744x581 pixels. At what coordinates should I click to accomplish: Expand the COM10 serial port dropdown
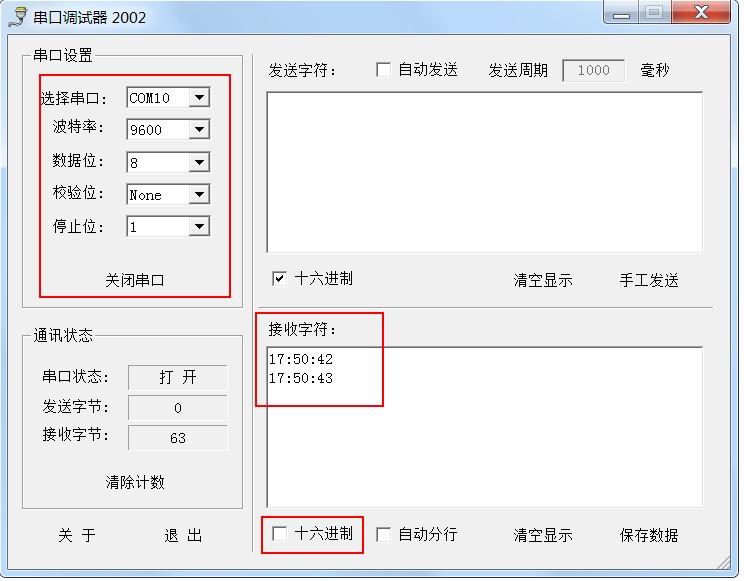click(x=199, y=98)
